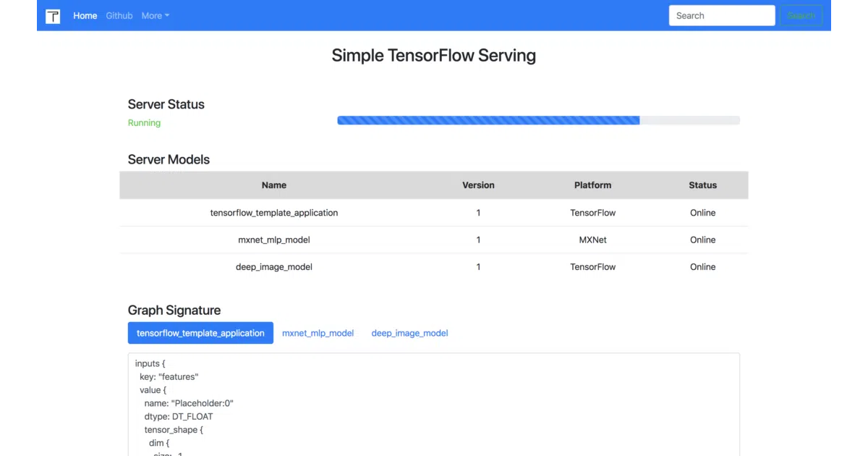Click the green Search button
Image resolution: width=868 pixels, height=456 pixels.
pyautogui.click(x=801, y=16)
